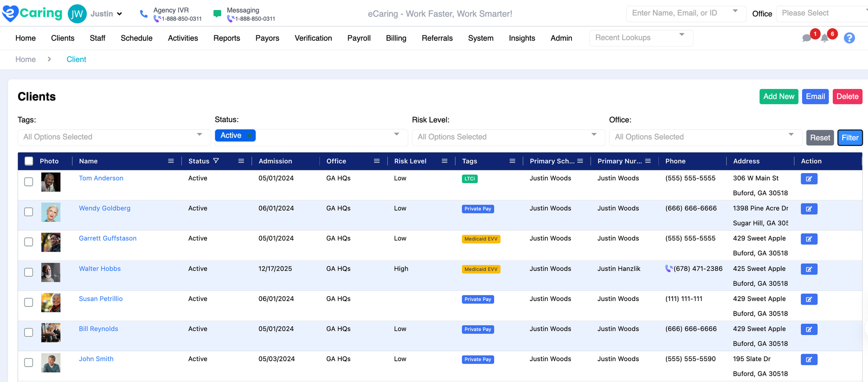Viewport: 868px width, 382px height.
Task: Click the Status column filter funnel icon
Action: click(x=216, y=161)
